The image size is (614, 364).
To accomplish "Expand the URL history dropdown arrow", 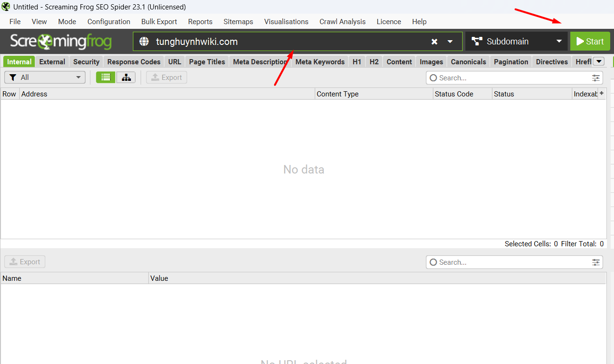I will (x=450, y=42).
